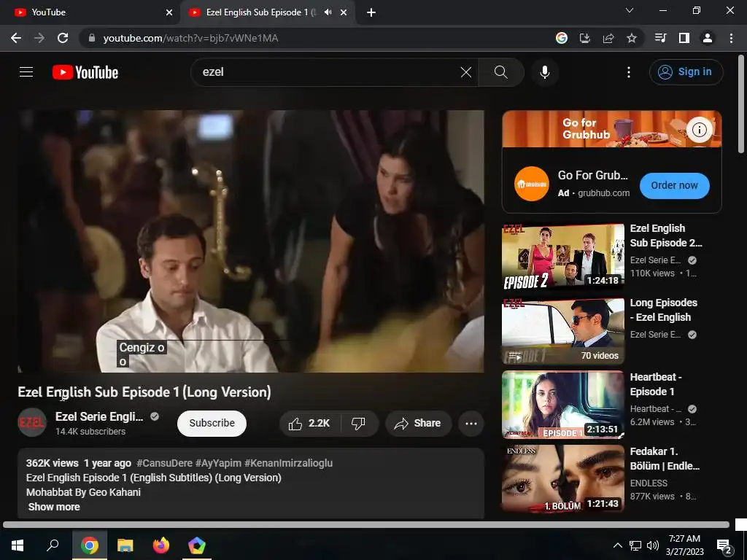Image resolution: width=747 pixels, height=560 pixels.
Task: Open the tab search dropdown chevron
Action: tap(630, 10)
